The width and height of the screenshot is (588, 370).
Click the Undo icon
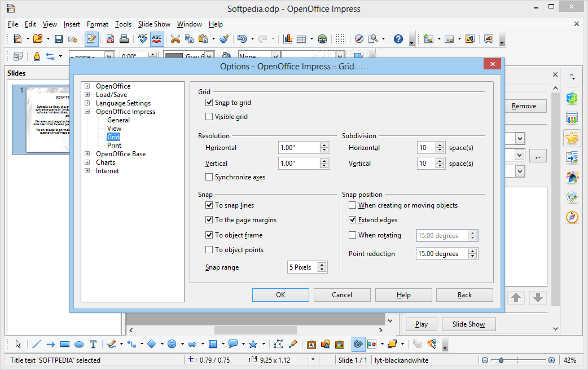click(x=242, y=39)
